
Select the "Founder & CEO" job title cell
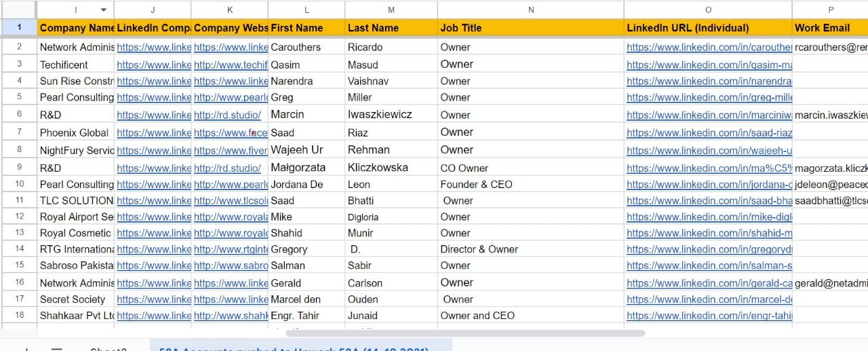click(x=530, y=185)
